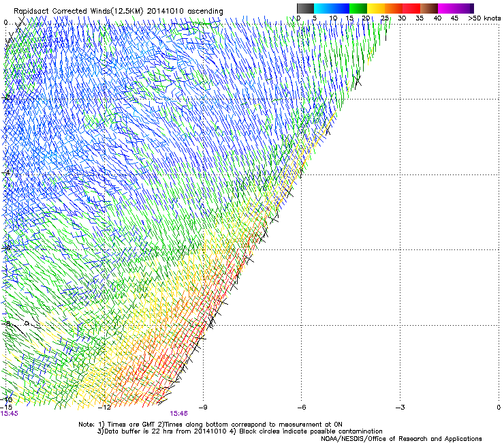Click the '-15' longitude axis label
Screen dimensions: 504x443
click(x=6, y=408)
